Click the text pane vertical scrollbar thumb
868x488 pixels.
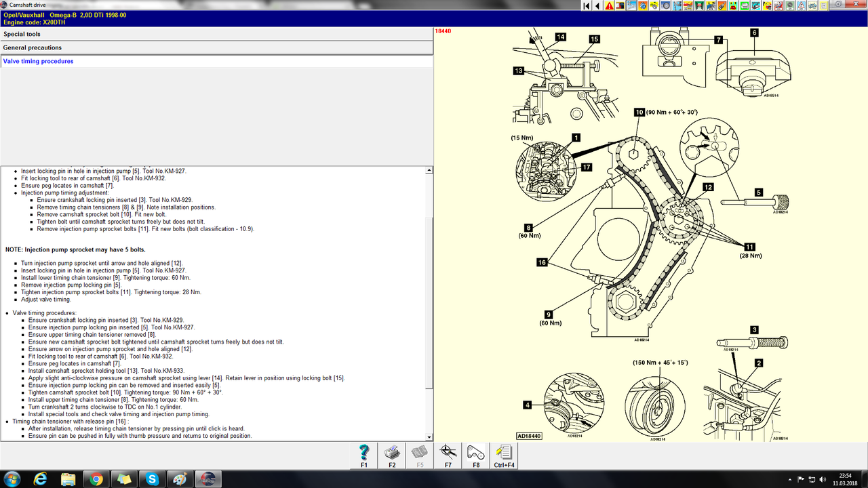(429, 302)
